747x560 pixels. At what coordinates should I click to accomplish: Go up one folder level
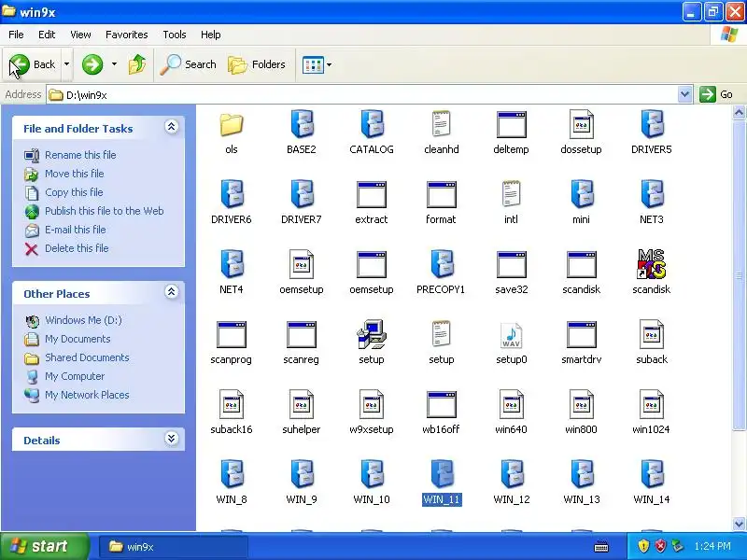click(137, 64)
